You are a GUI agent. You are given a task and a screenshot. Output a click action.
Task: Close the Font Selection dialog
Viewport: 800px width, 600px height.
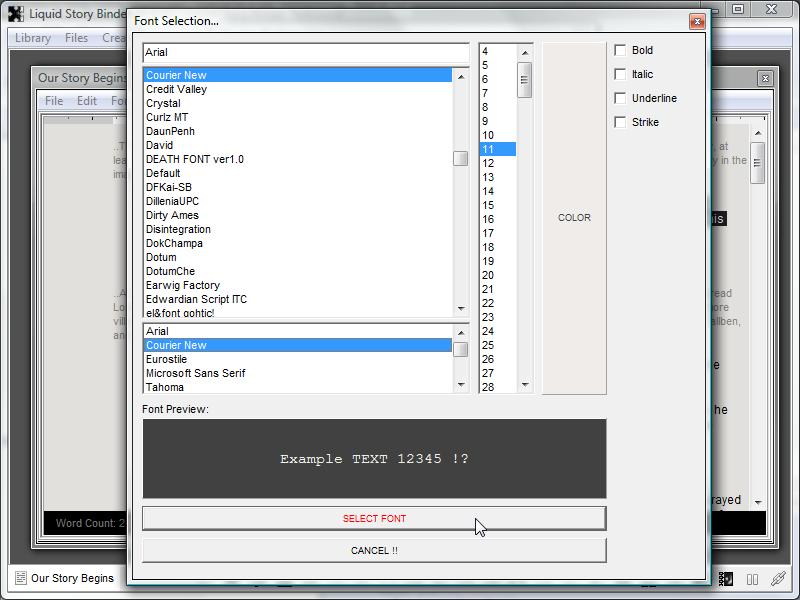(x=697, y=21)
